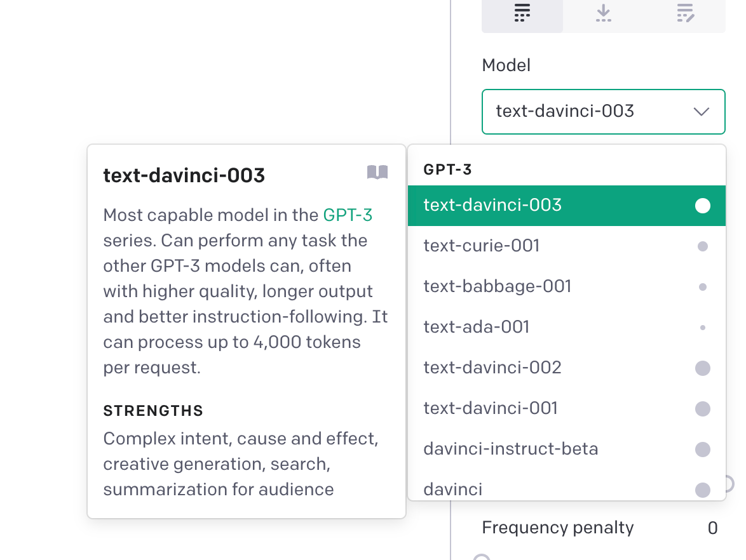
Task: Select davinci at bottom of list
Action: coord(453,490)
